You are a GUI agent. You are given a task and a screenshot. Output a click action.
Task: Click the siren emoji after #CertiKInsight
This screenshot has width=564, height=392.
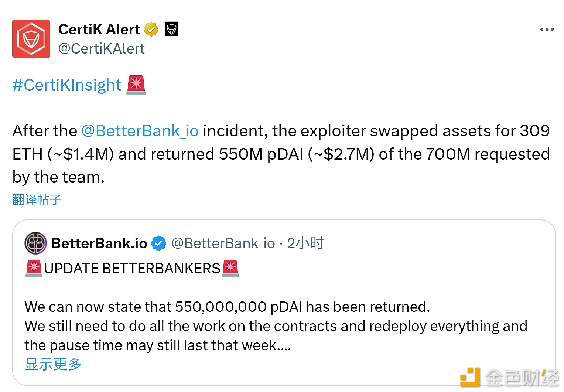pyautogui.click(x=136, y=85)
